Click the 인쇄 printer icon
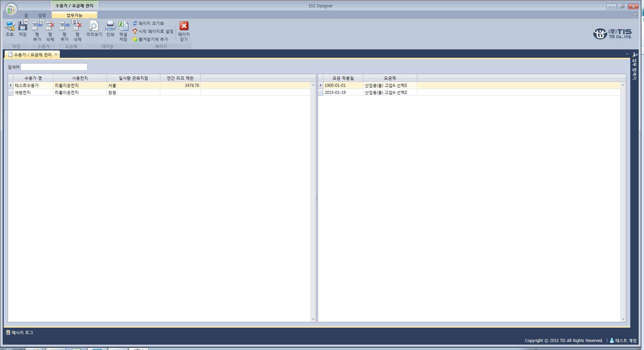 pos(110,26)
